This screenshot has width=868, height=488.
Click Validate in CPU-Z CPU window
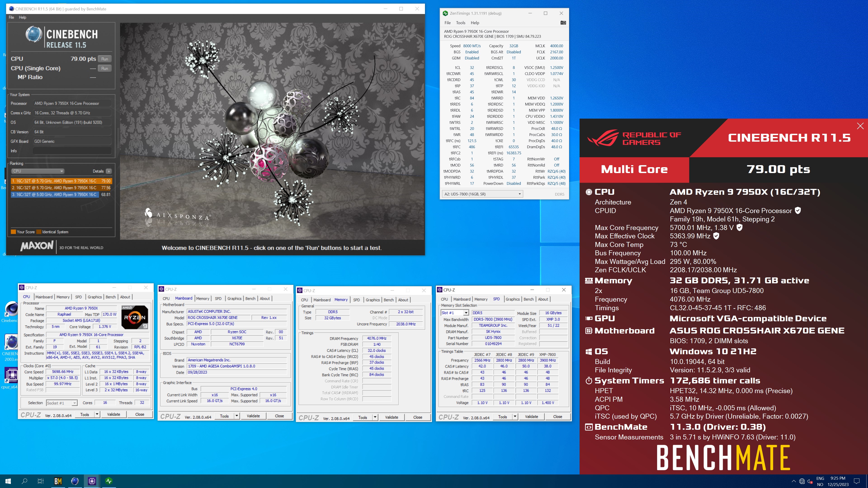coord(113,414)
